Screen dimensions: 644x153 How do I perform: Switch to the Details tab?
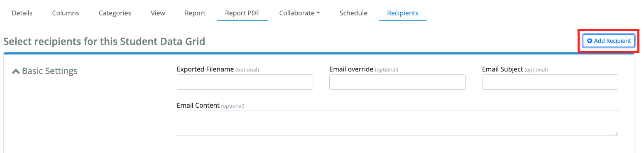(x=22, y=13)
